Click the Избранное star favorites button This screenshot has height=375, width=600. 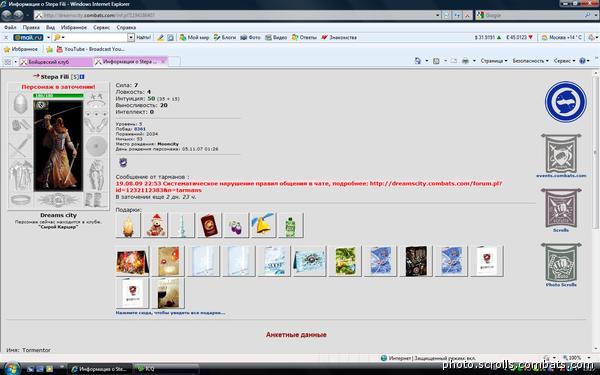coord(21,49)
